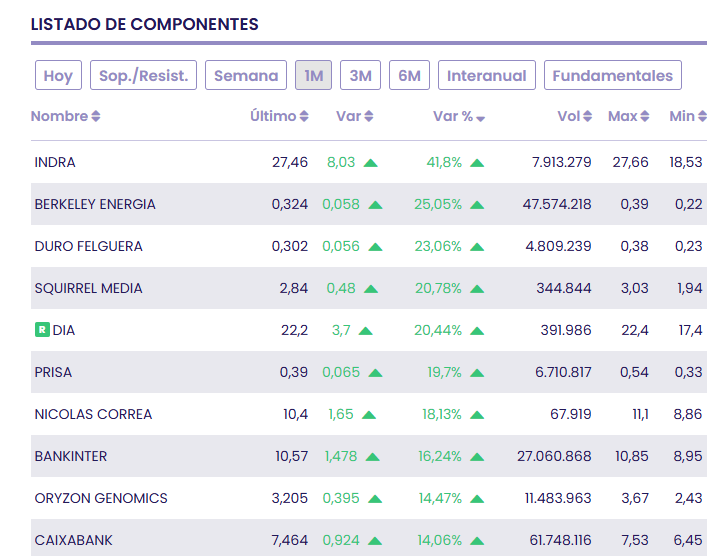This screenshot has height=556, width=725.
Task: Click the sort arrows beside Var column
Action: (369, 117)
